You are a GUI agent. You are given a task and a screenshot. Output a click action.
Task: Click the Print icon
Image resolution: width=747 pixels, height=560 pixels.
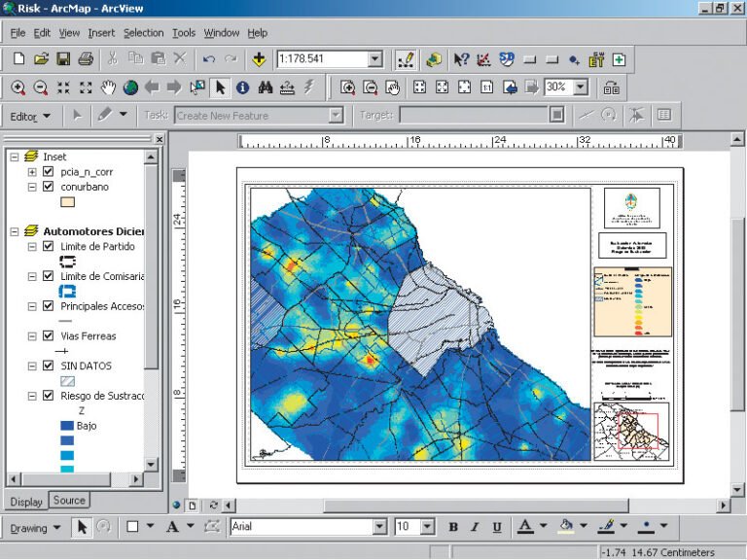click(x=86, y=59)
